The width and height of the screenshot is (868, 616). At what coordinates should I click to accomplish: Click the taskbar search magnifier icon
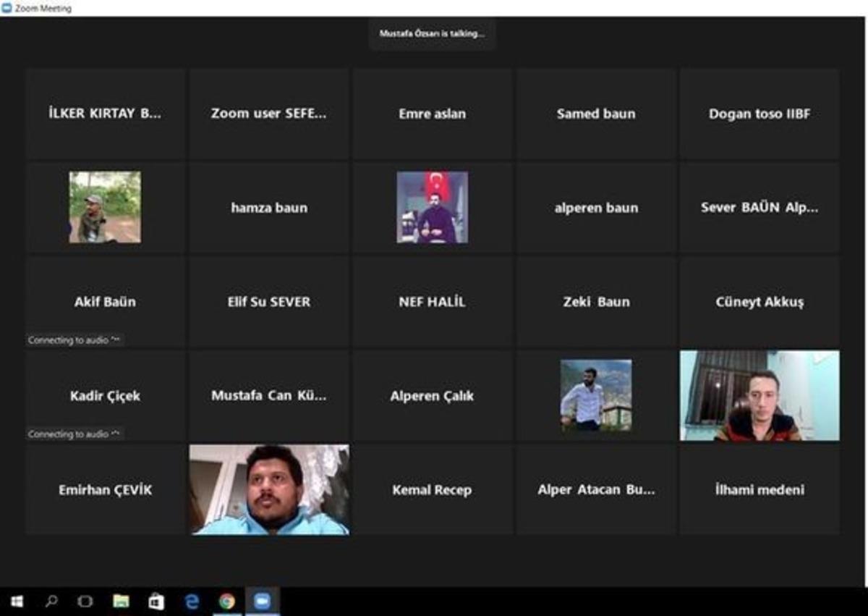[51, 601]
